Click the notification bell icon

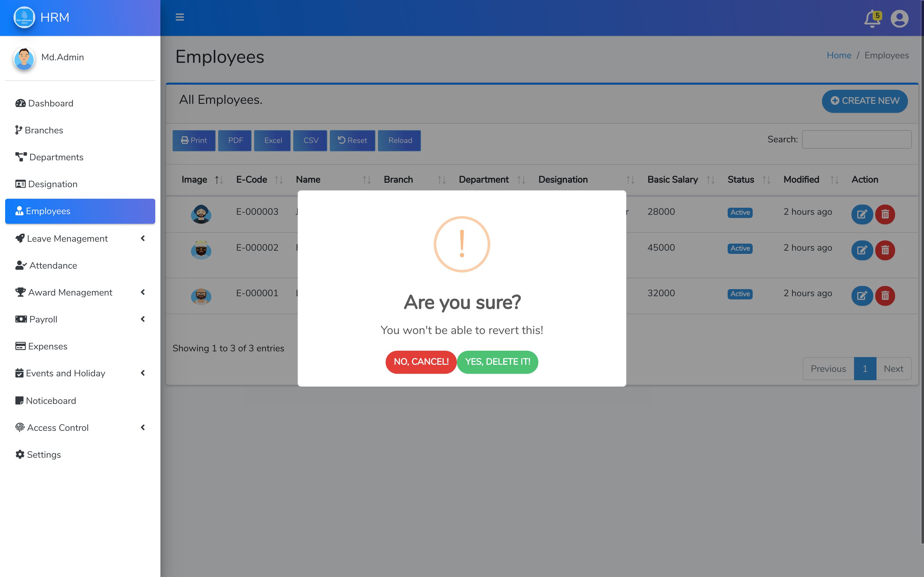pyautogui.click(x=872, y=19)
